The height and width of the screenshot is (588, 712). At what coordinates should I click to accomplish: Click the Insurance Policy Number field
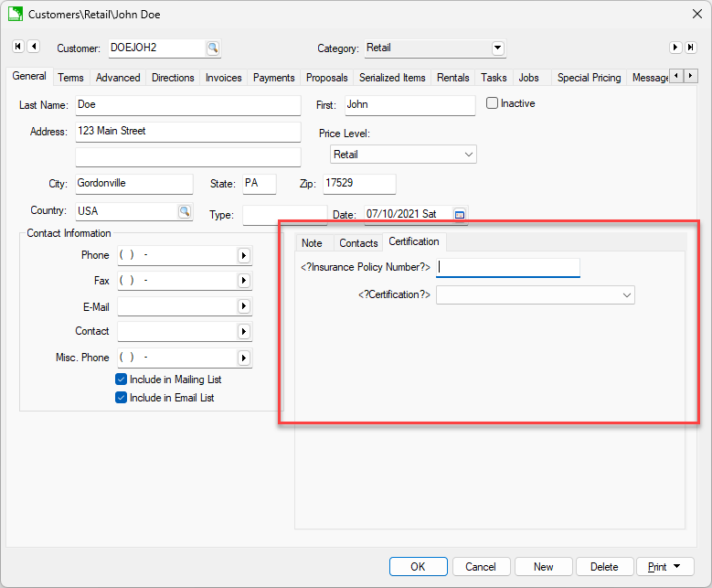coord(507,267)
